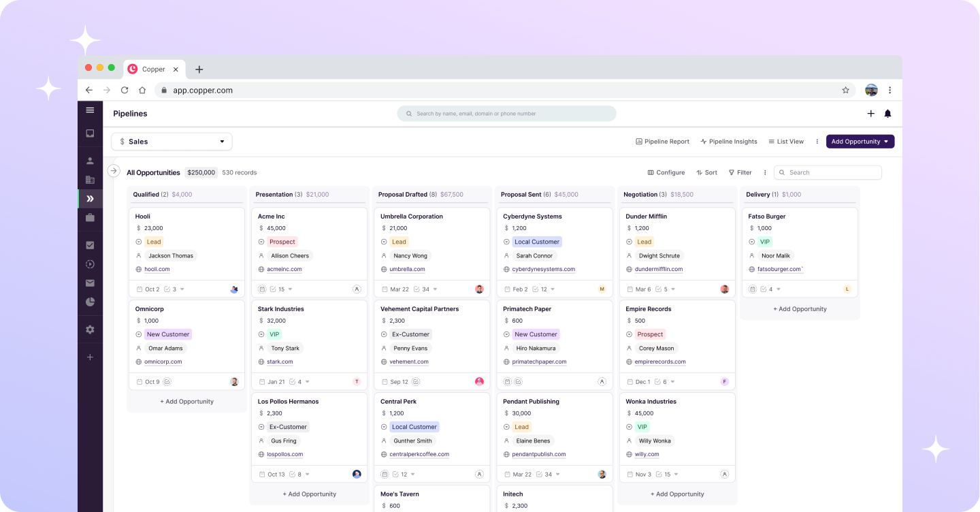Click Add Opportunity under the Qualified column
This screenshot has height=512, width=980.
coord(186,401)
